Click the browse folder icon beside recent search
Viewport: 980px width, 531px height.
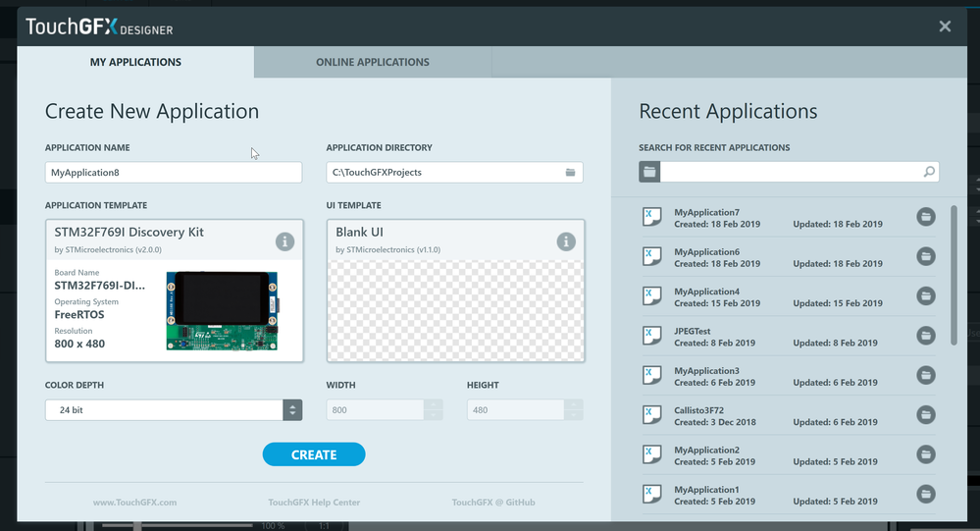(649, 172)
